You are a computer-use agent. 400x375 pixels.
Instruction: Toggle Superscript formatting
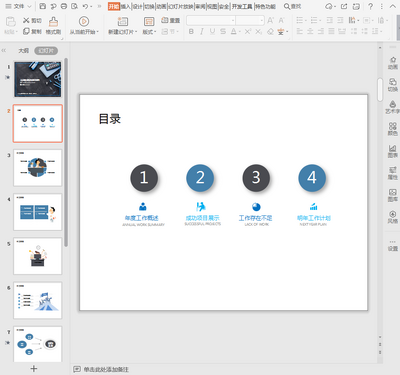[x=248, y=31]
